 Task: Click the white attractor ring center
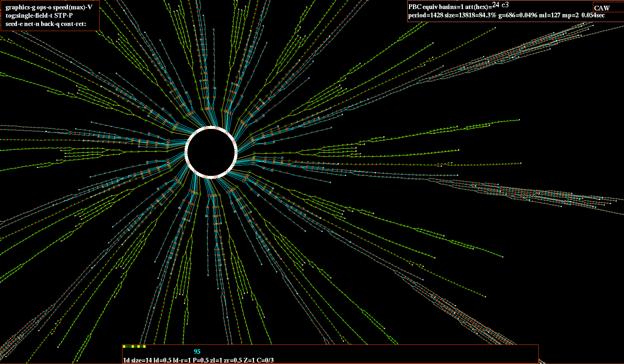tap(211, 152)
